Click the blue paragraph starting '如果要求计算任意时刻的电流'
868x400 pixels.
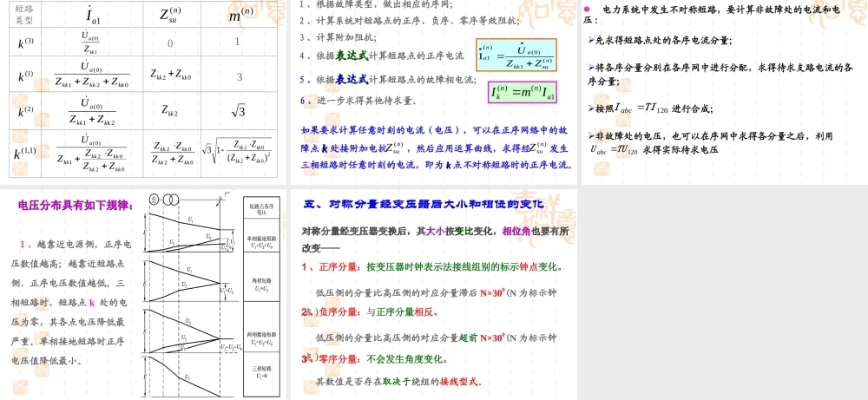[x=435, y=148]
